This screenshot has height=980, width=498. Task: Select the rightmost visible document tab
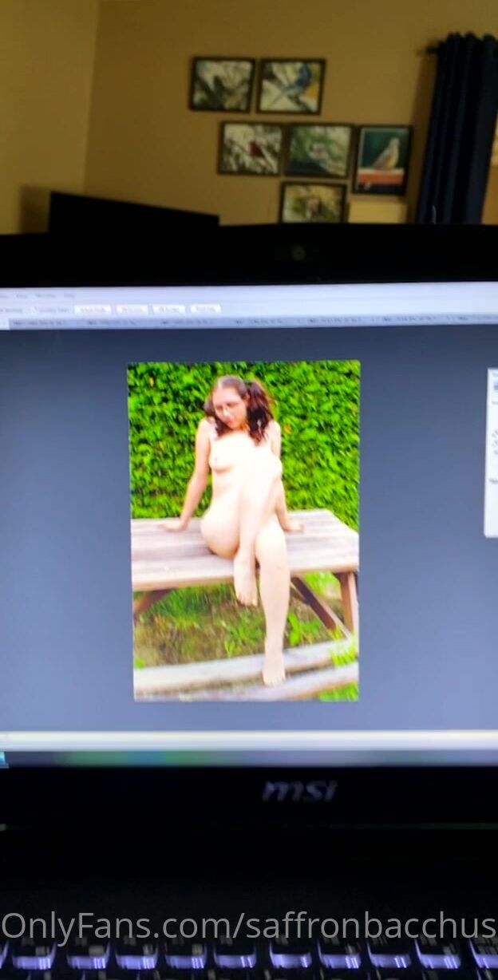pyautogui.click(x=471, y=322)
